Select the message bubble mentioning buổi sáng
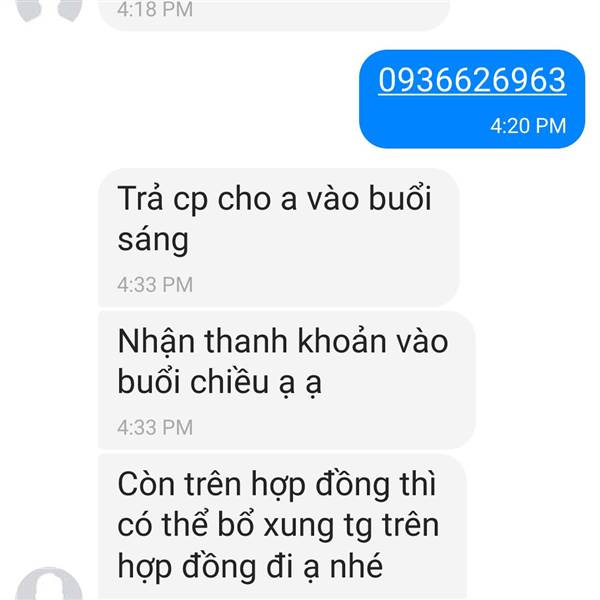Viewport: 600px width, 600px height. (x=279, y=238)
